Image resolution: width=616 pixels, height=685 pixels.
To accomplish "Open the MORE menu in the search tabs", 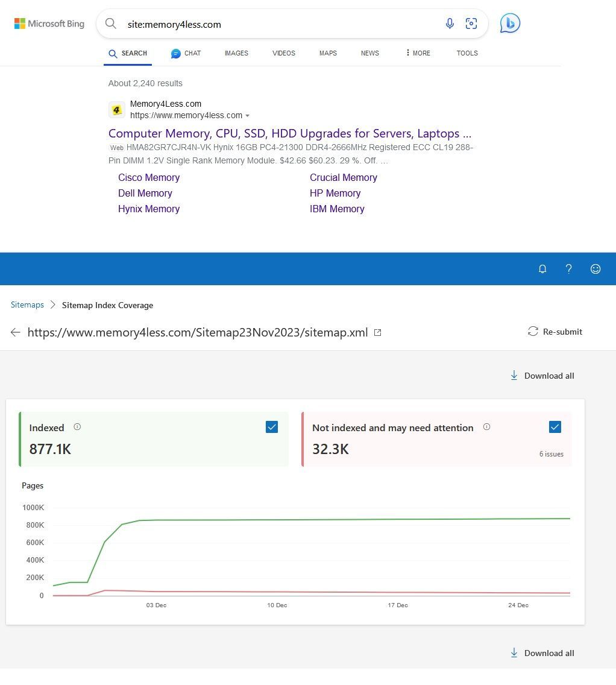I will click(x=416, y=53).
